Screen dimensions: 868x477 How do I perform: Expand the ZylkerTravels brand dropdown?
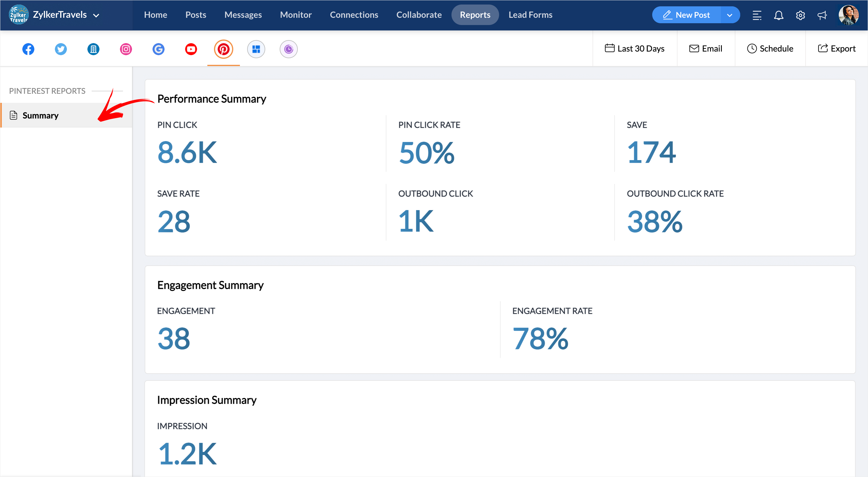pos(96,15)
